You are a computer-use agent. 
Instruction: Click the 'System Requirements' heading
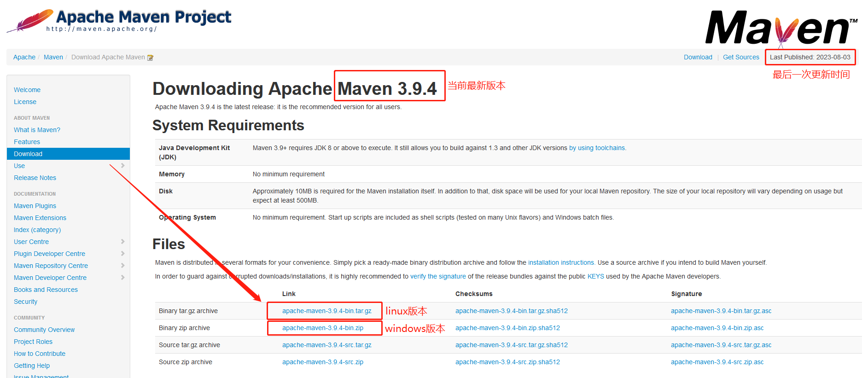[x=228, y=125]
